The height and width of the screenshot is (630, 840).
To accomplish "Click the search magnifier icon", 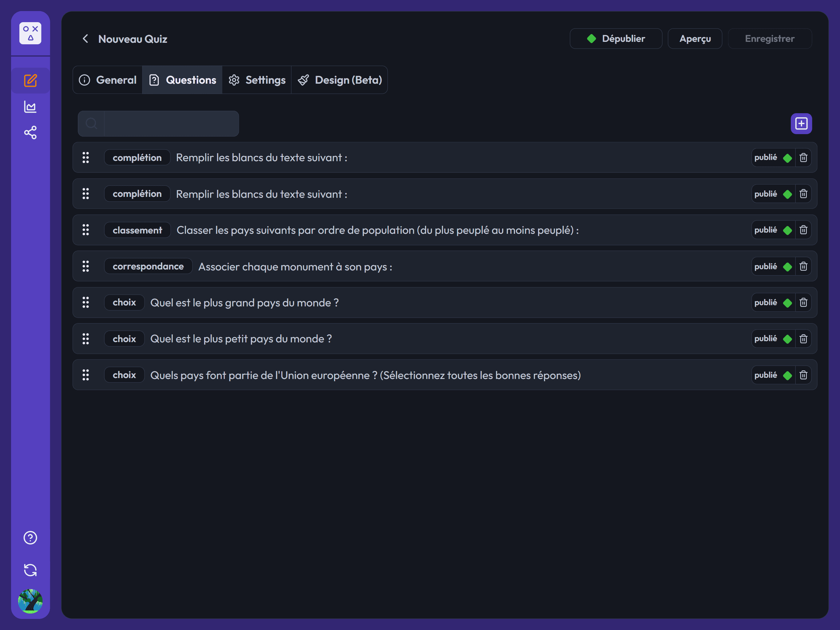I will (x=92, y=123).
